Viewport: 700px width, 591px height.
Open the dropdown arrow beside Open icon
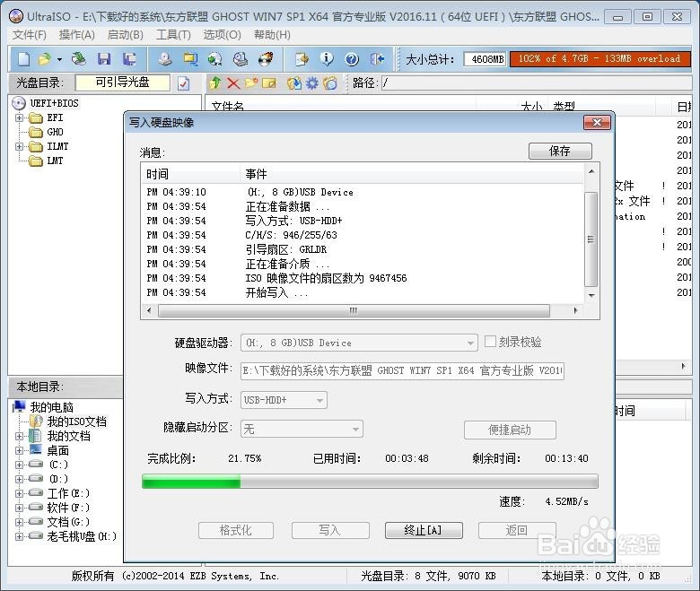coord(59,59)
